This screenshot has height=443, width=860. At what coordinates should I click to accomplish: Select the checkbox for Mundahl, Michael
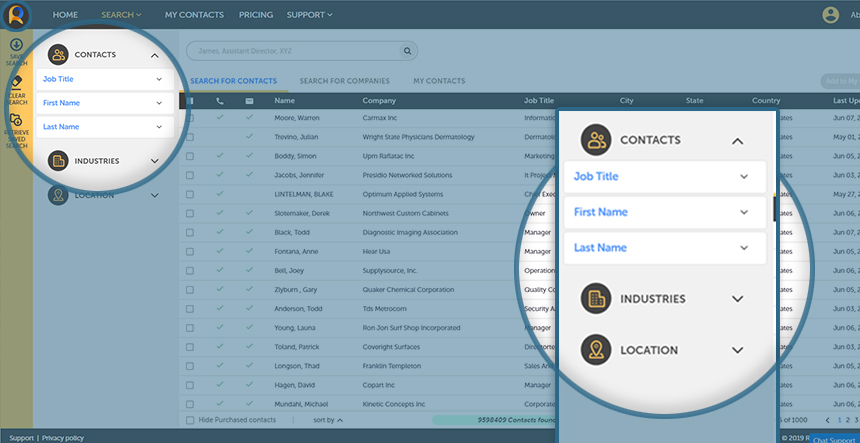tap(190, 404)
